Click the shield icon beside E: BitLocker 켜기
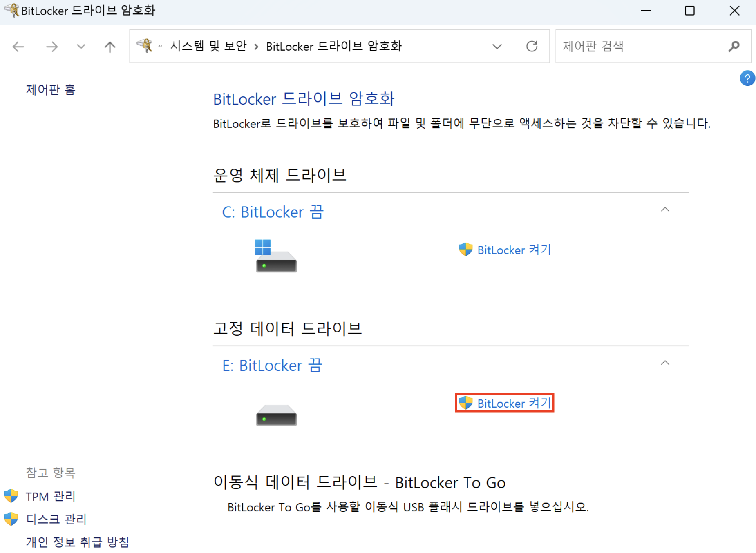Viewport: 756px width, 553px height. (x=465, y=403)
